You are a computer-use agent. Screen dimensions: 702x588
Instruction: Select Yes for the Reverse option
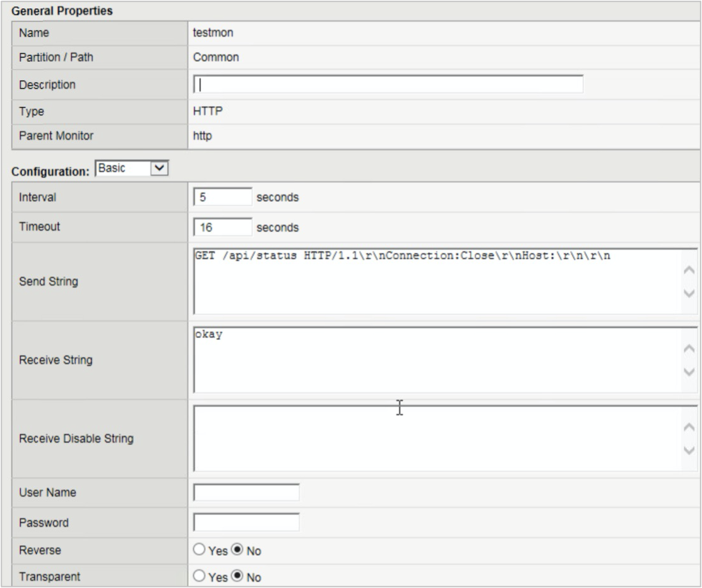[x=199, y=550]
